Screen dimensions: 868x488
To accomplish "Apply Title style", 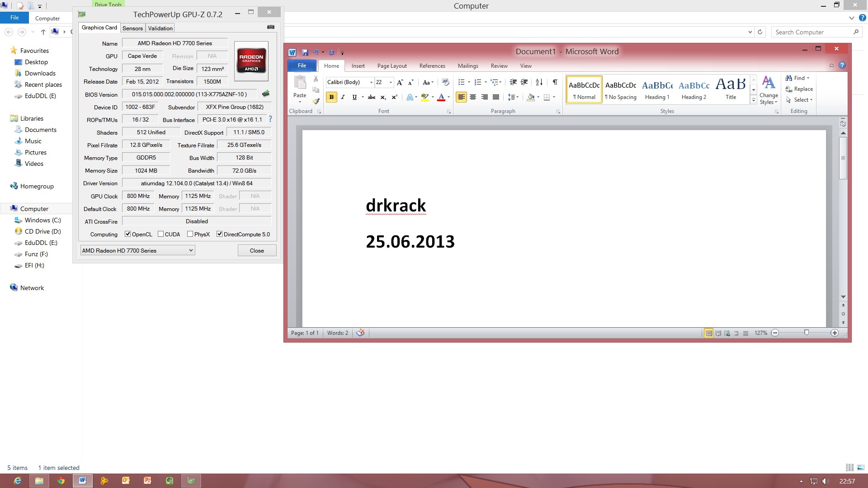I will (x=731, y=90).
